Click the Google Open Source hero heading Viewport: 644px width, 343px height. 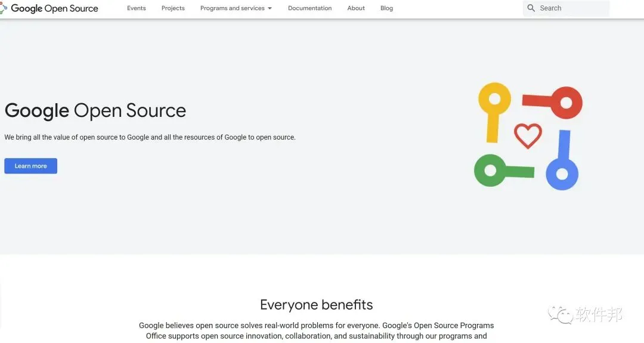pyautogui.click(x=95, y=110)
